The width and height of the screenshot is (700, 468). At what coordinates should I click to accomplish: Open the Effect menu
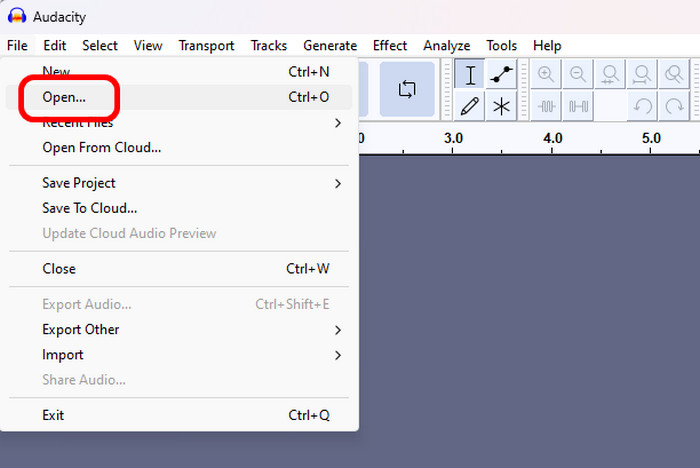pyautogui.click(x=390, y=46)
